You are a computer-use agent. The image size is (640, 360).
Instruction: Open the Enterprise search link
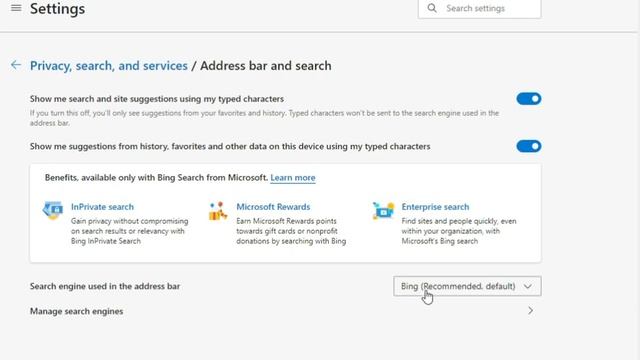pyautogui.click(x=435, y=207)
